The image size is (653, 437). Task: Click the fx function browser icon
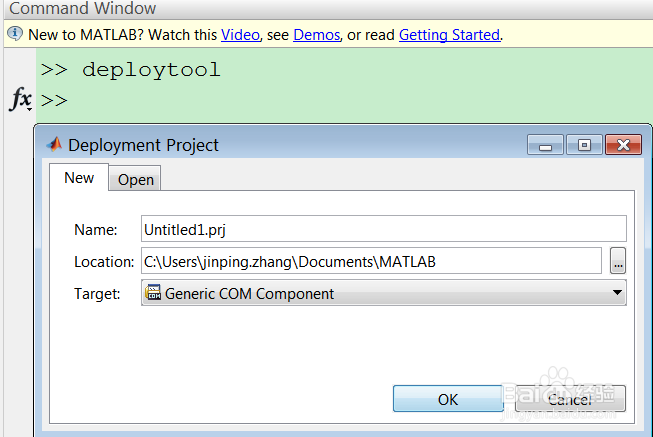tap(20, 99)
